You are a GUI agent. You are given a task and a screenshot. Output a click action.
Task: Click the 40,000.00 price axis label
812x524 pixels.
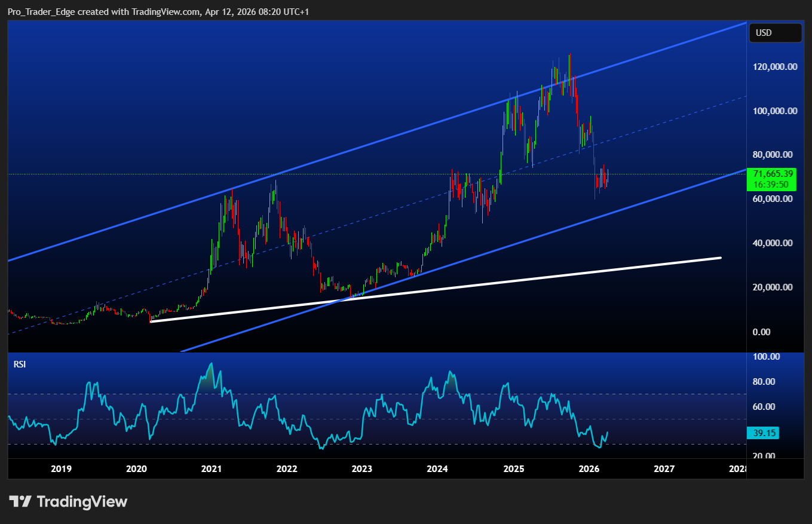[x=775, y=243]
